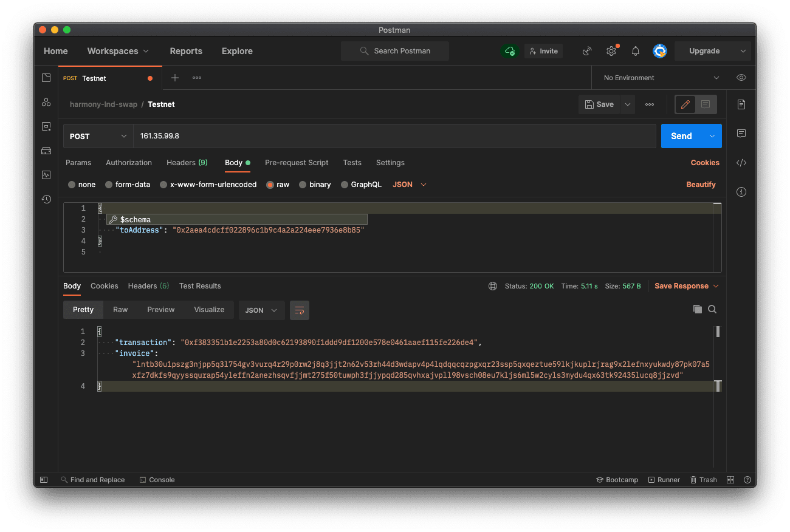Show Raw response view

point(120,310)
